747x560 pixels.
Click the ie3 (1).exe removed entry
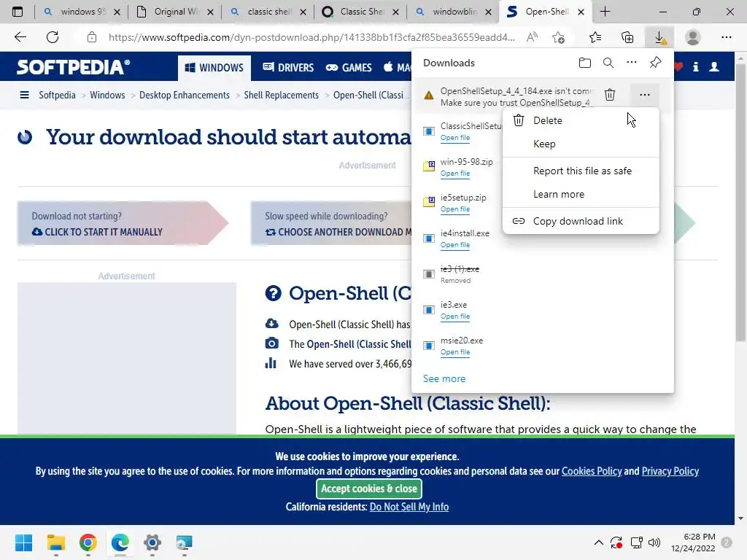pos(543,274)
